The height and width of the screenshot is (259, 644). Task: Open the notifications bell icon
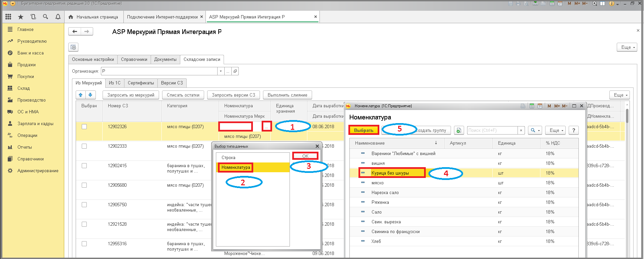click(x=58, y=16)
